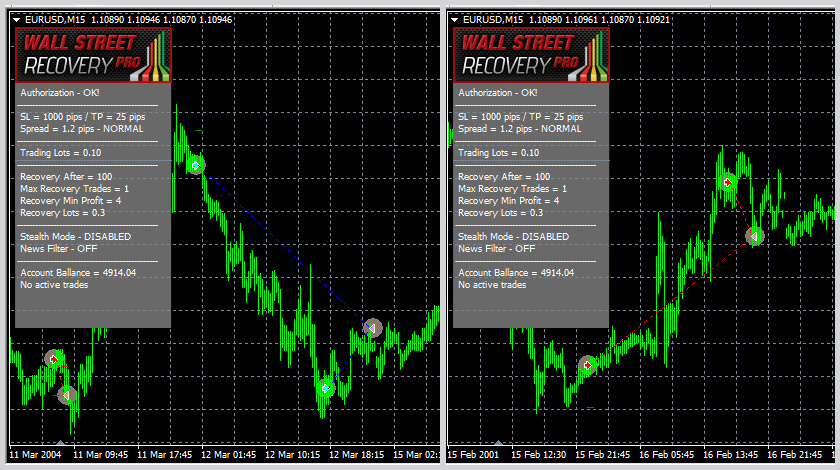Click the '16 Feb 05:45' time axis label
The width and height of the screenshot is (840, 470).
(x=666, y=455)
